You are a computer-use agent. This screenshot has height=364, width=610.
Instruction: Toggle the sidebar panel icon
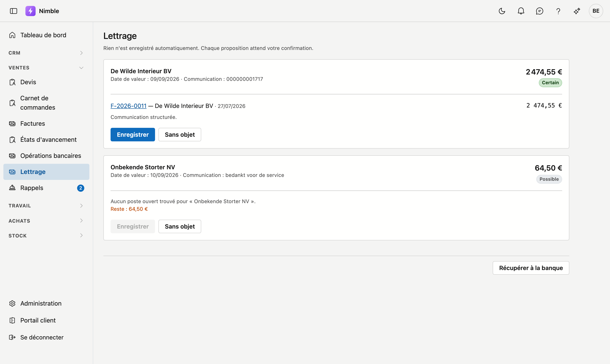pos(14,11)
